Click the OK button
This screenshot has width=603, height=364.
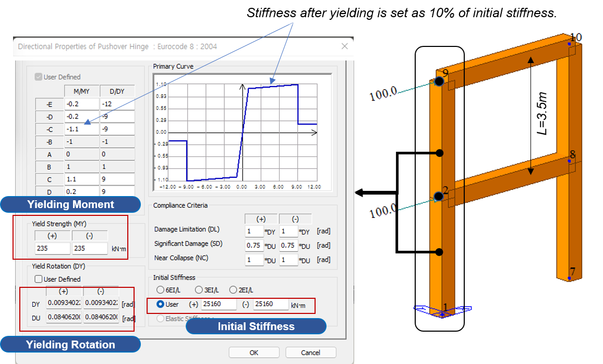[x=254, y=352]
